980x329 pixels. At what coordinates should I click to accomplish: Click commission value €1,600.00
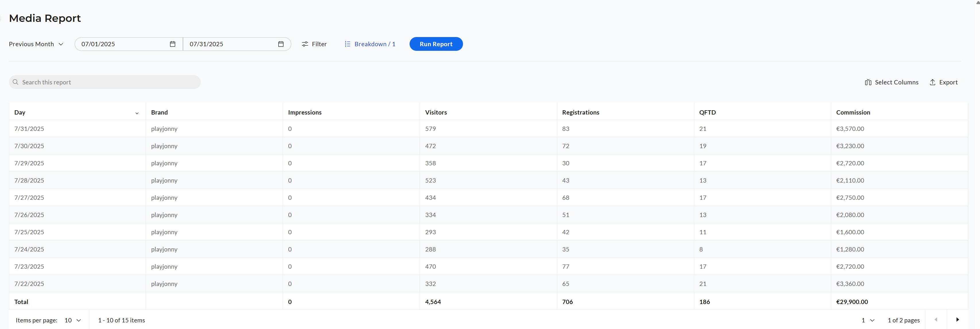coord(850,232)
